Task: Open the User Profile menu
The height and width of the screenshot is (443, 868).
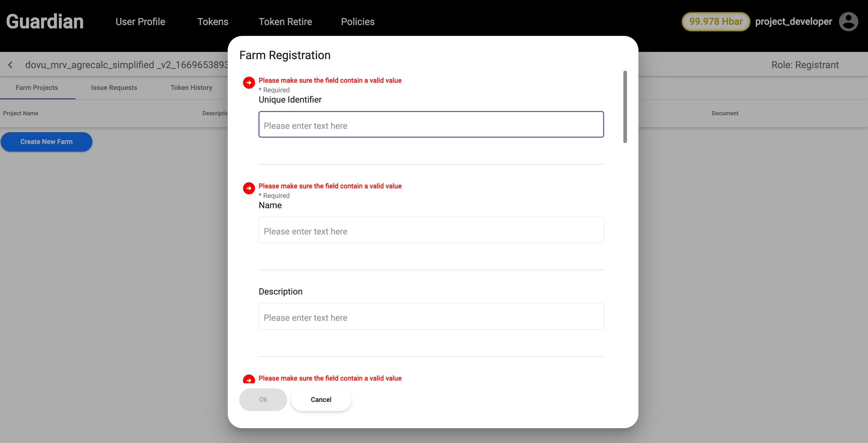Action: [x=140, y=21]
